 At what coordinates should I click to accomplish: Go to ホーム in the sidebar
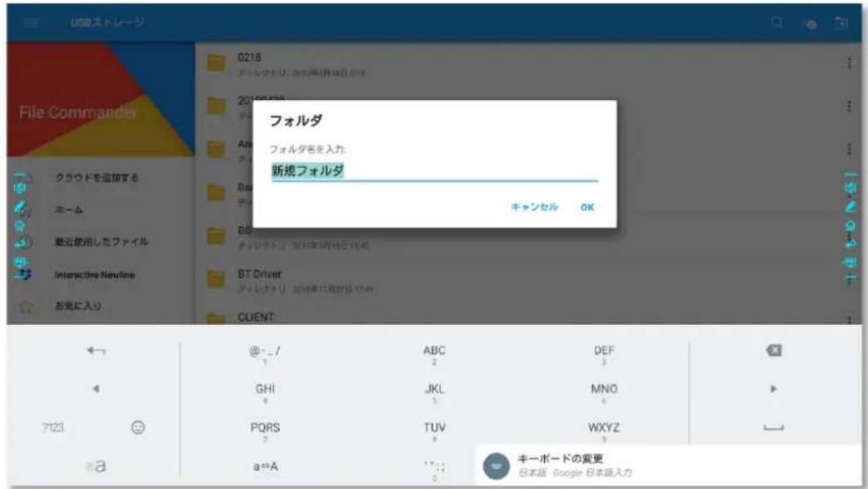[68, 210]
